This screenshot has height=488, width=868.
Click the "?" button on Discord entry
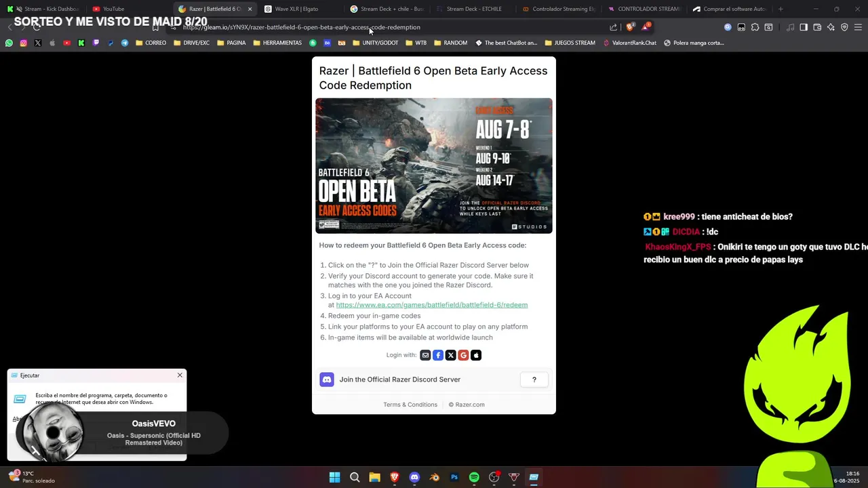[x=534, y=380]
